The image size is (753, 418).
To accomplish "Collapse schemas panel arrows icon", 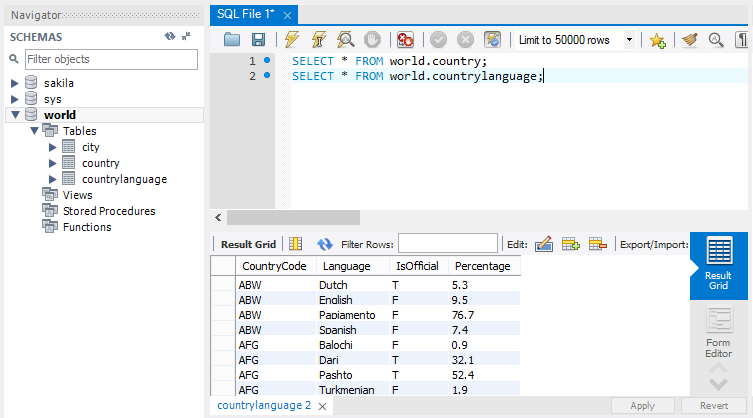I will coord(186,36).
